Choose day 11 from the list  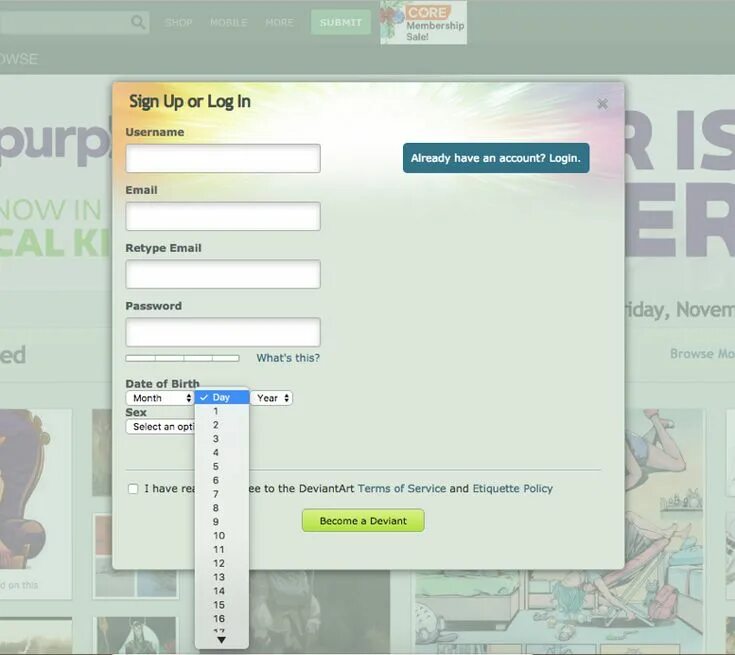click(222, 550)
